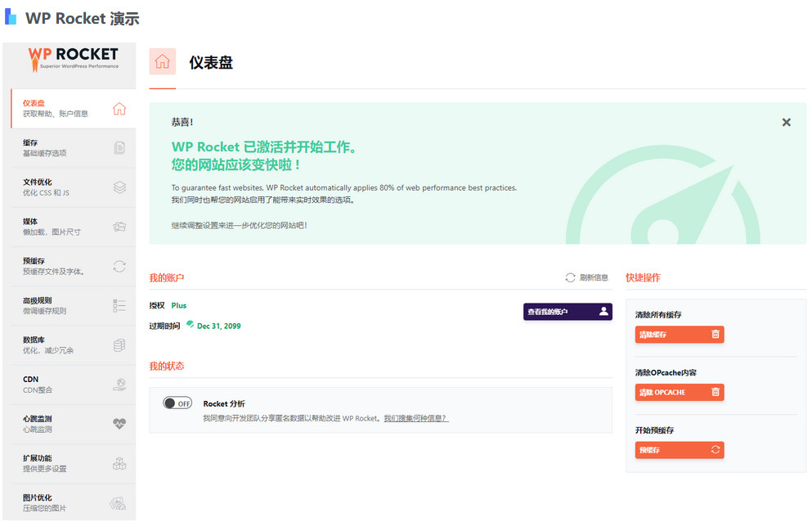
Task: Click the trash icon on 清除缓存 button
Action: coord(716,334)
